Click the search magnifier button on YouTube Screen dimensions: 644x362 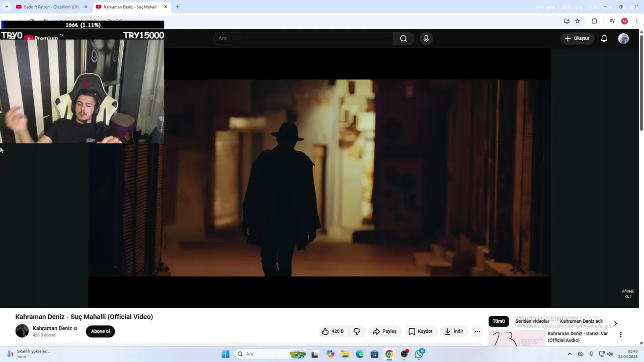(x=404, y=39)
